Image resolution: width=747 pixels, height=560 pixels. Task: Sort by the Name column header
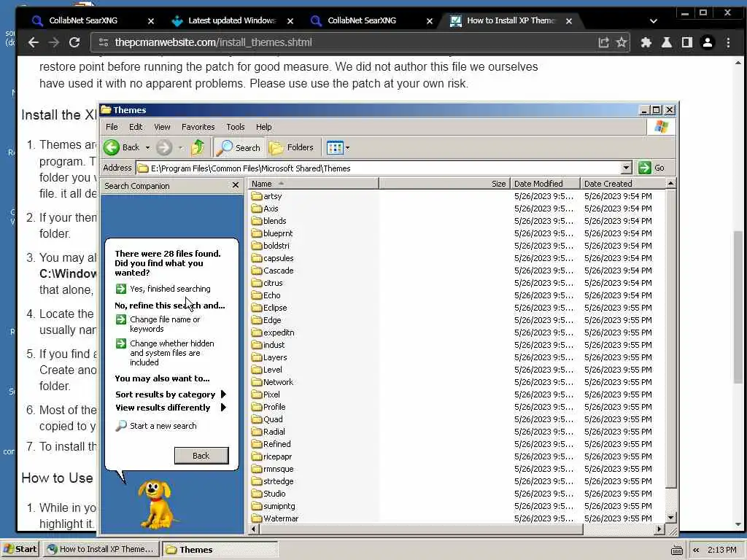[314, 183]
